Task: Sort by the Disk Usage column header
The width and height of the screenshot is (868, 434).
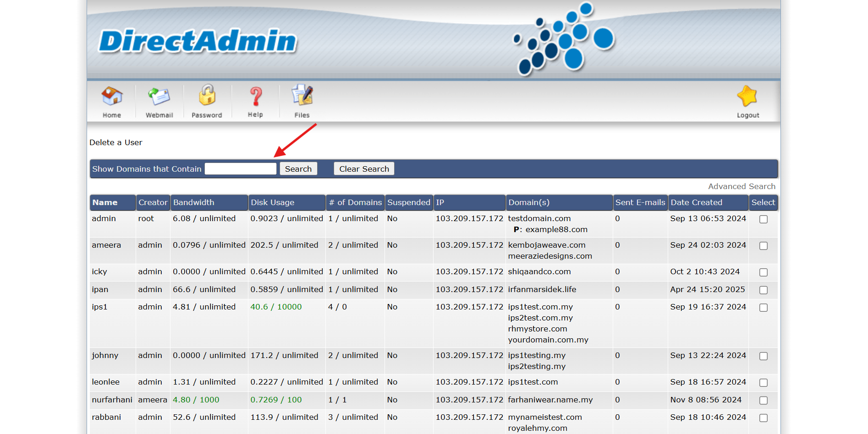Action: point(273,202)
